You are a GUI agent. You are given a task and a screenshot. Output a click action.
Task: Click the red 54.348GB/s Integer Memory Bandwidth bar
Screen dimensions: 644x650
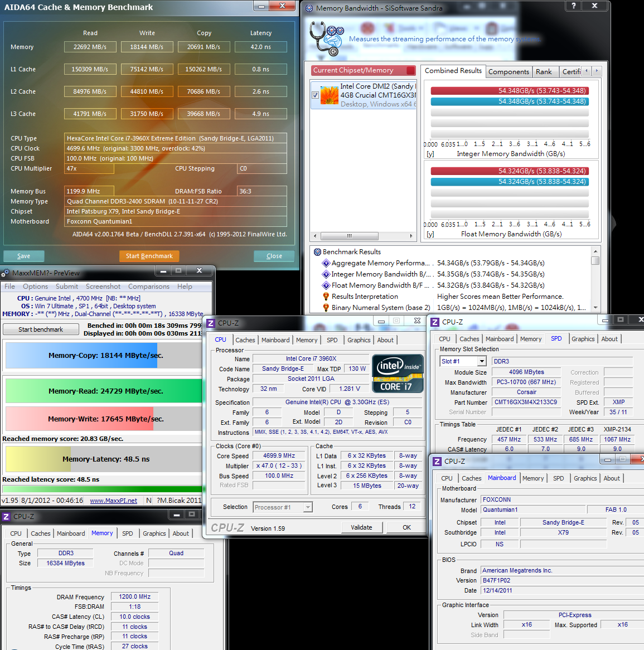[510, 91]
